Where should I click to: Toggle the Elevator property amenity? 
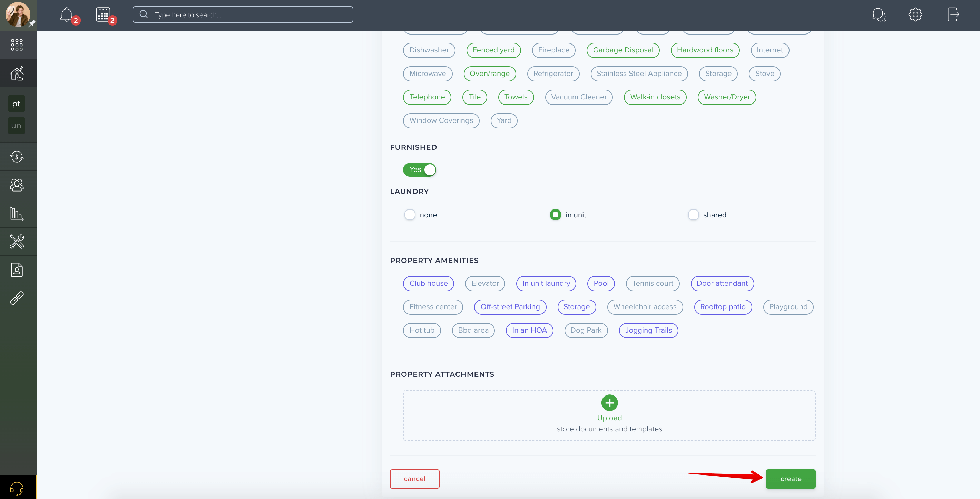coord(485,283)
